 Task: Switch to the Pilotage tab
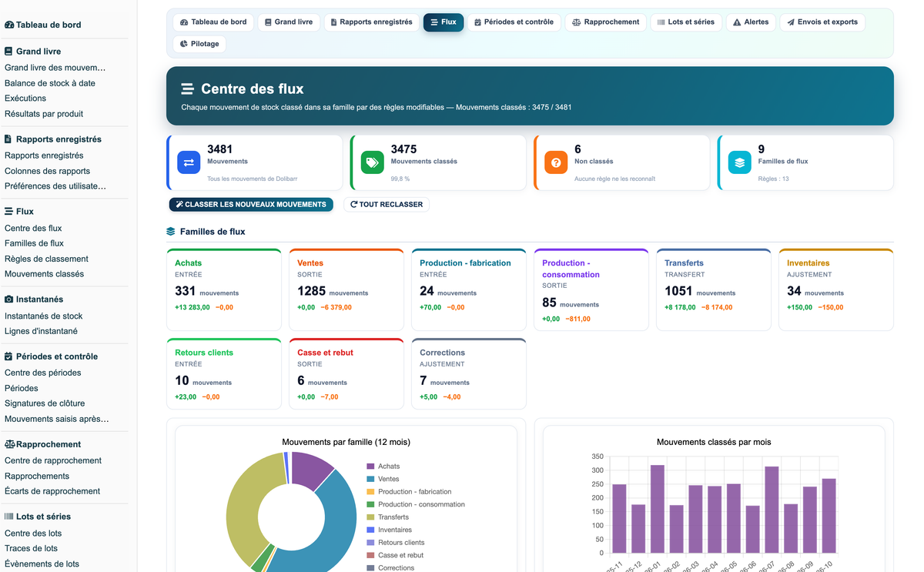(x=199, y=44)
